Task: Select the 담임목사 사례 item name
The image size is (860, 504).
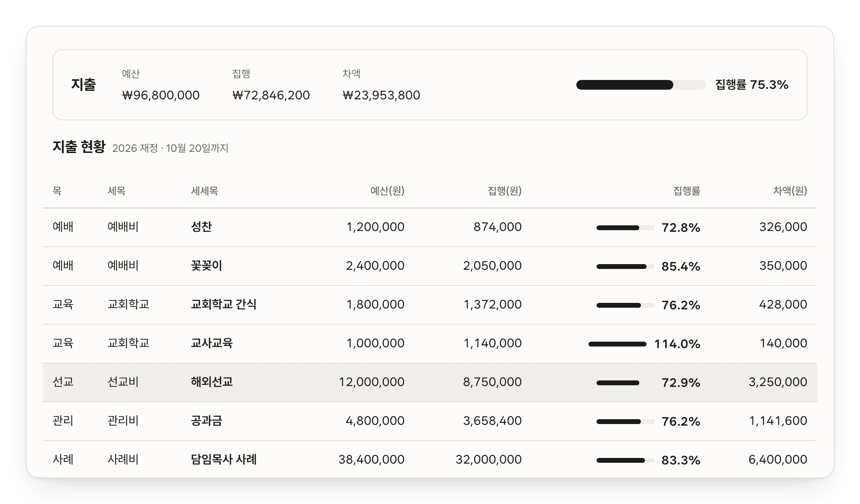Action: coord(223,459)
